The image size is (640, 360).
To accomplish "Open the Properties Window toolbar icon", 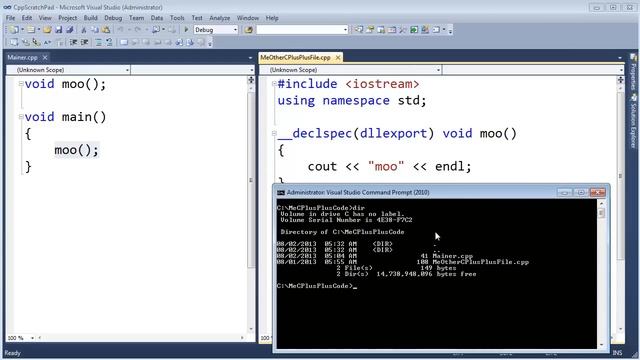I will point(370,30).
